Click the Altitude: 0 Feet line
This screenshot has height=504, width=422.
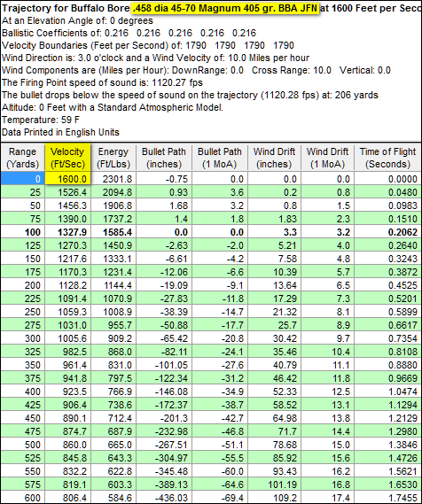[x=113, y=107]
